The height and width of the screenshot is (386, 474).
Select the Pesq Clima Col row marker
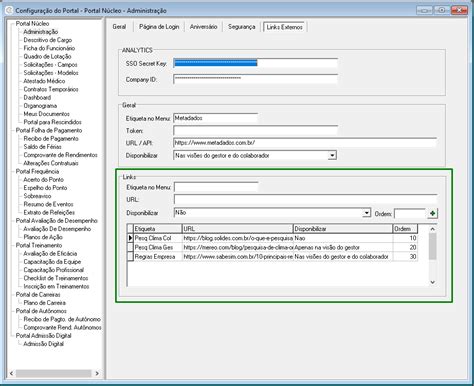[x=130, y=238]
